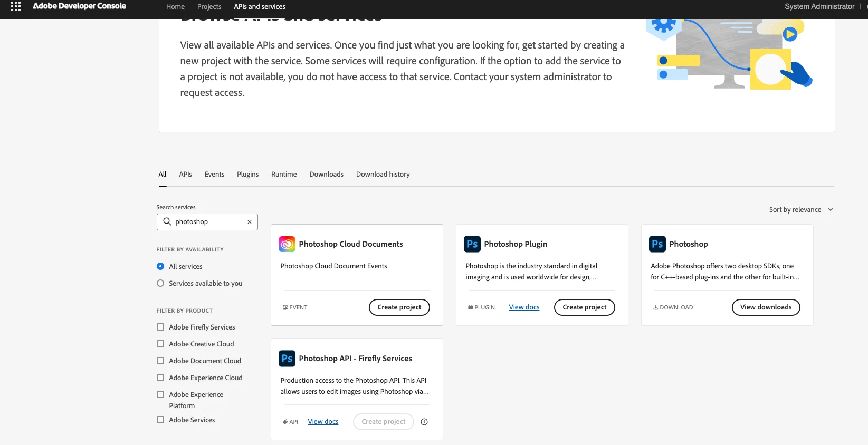Switch to the Plugins tab
This screenshot has height=445, width=868.
pyautogui.click(x=247, y=174)
